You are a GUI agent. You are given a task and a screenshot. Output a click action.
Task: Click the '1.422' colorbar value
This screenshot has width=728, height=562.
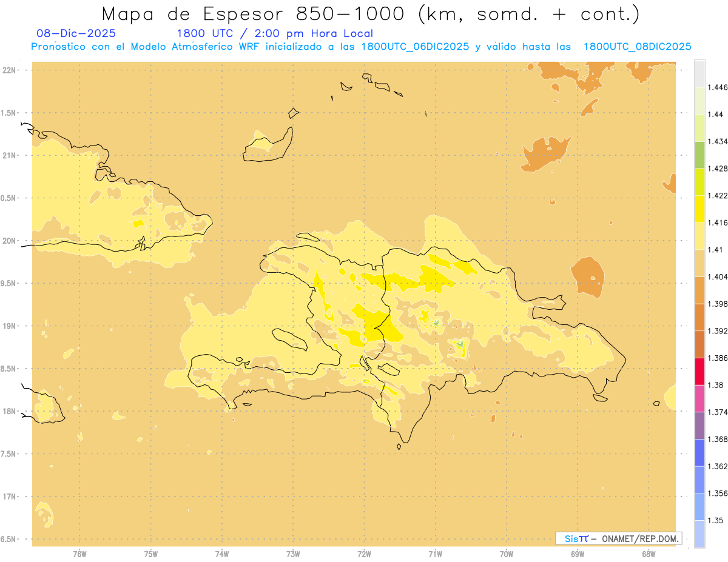719,195
